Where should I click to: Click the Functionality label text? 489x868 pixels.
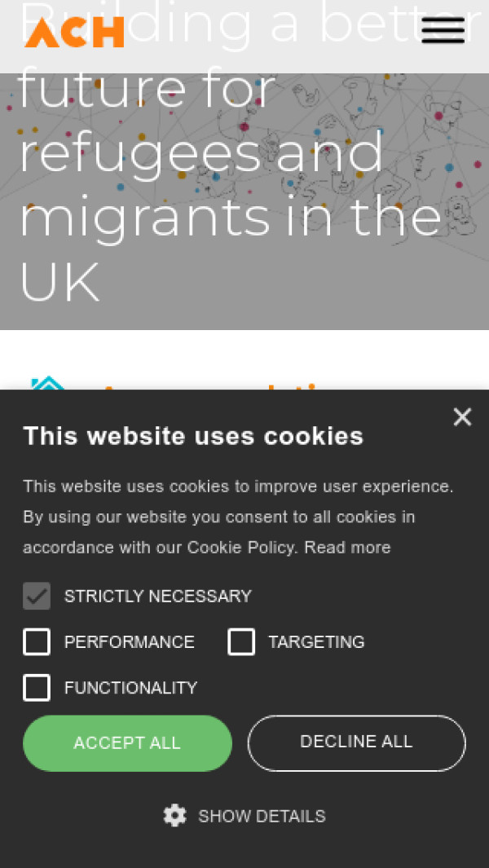(130, 688)
